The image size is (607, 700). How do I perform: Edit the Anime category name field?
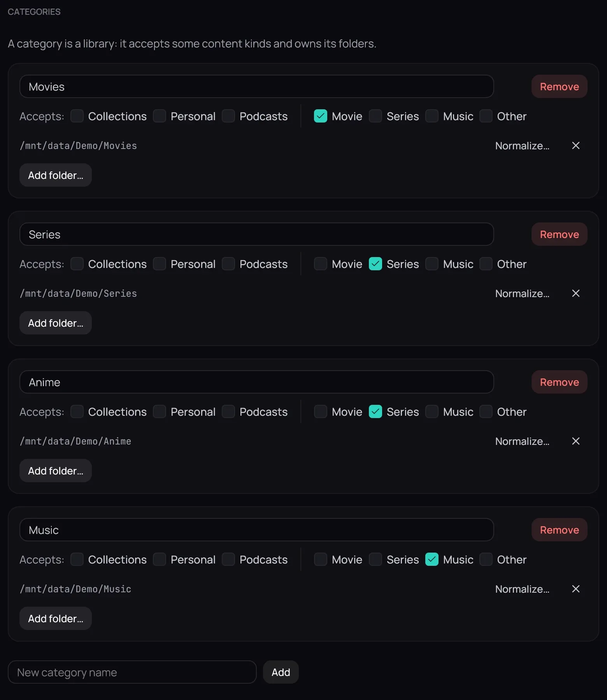[x=257, y=382]
